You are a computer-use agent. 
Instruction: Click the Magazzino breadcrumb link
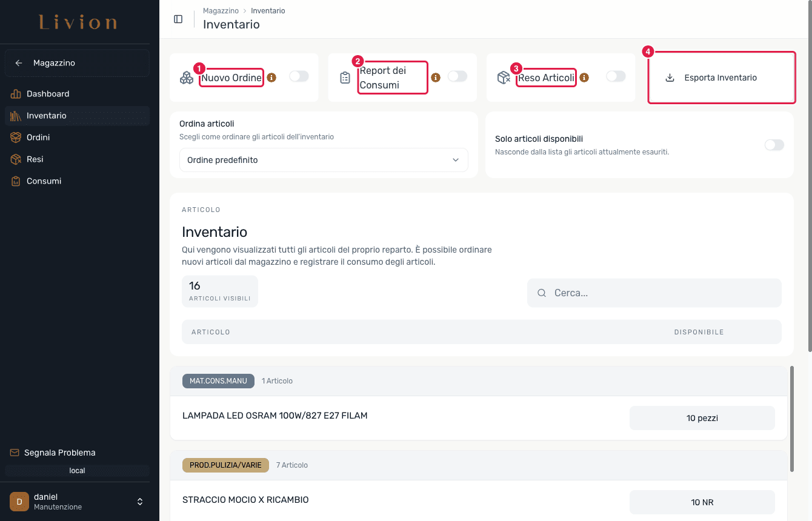click(x=221, y=11)
